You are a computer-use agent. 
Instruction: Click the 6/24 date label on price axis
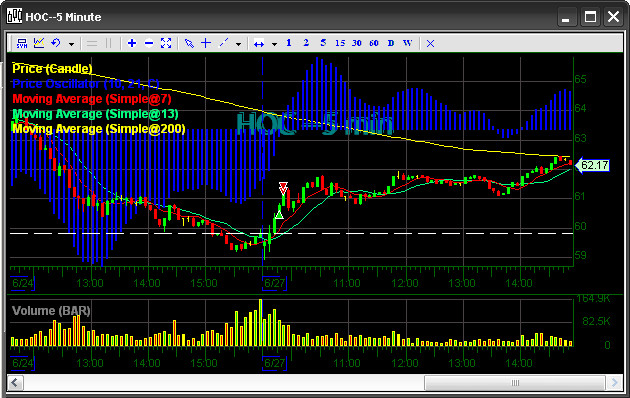pyautogui.click(x=22, y=283)
